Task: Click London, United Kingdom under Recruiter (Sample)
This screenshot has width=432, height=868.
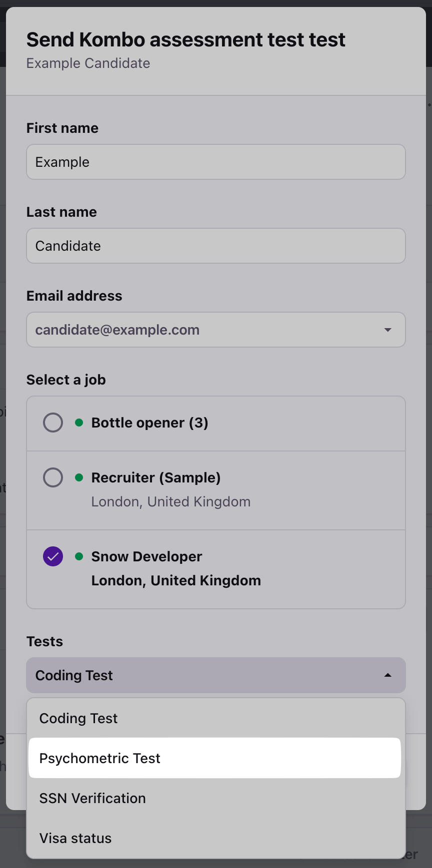Action: [x=170, y=501]
